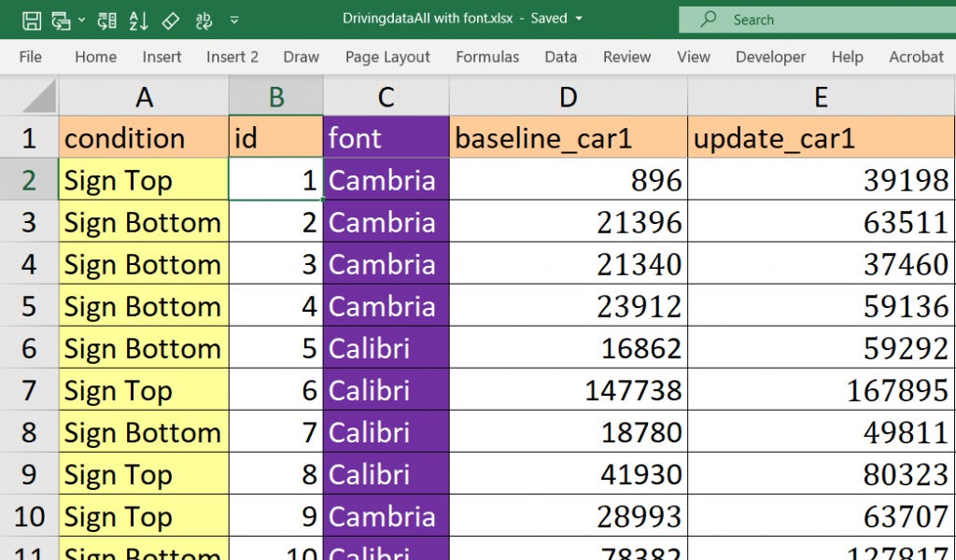This screenshot has width=956, height=560.
Task: Click the Select All corner triangle
Action: (38, 97)
